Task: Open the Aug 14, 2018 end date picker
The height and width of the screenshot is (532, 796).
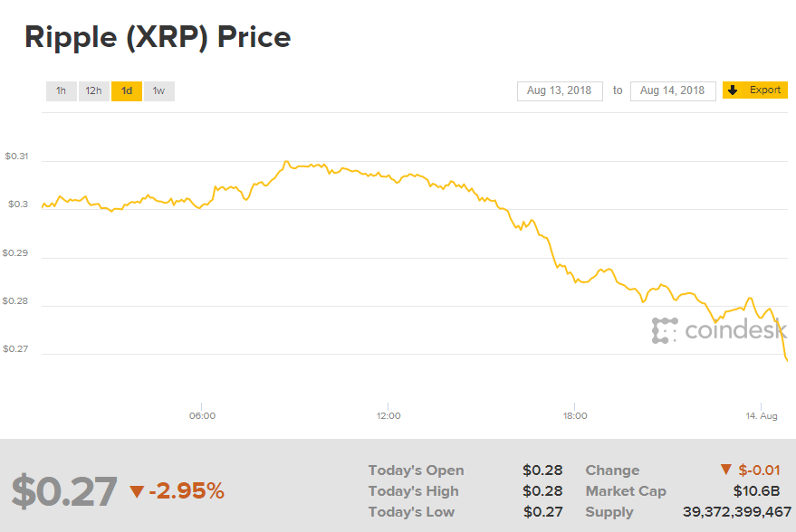Action: 673,90
